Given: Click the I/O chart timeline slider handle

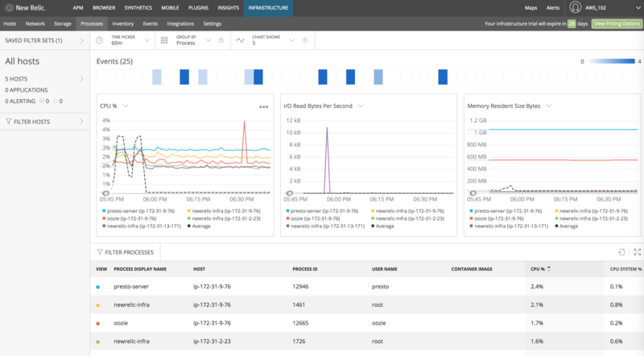Looking at the screenshot, I should [290, 192].
